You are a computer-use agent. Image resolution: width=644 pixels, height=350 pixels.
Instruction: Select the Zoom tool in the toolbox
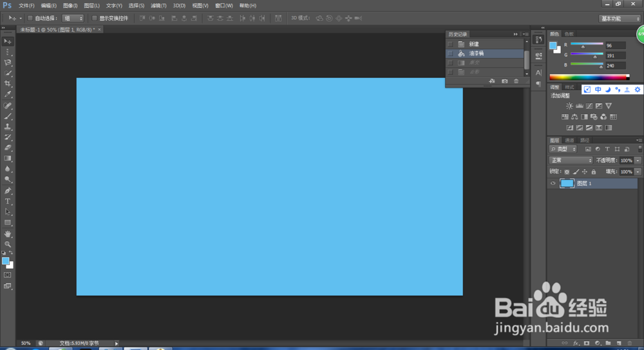7,244
